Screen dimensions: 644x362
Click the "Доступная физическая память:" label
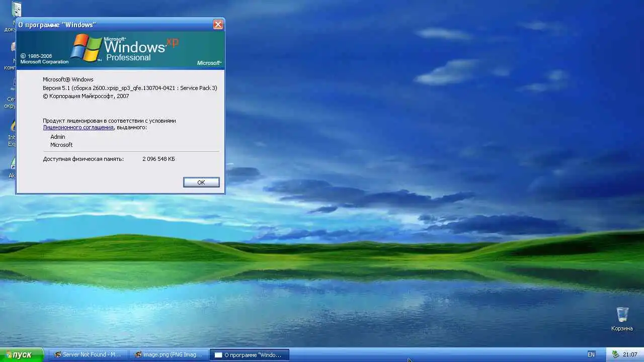pyautogui.click(x=83, y=159)
